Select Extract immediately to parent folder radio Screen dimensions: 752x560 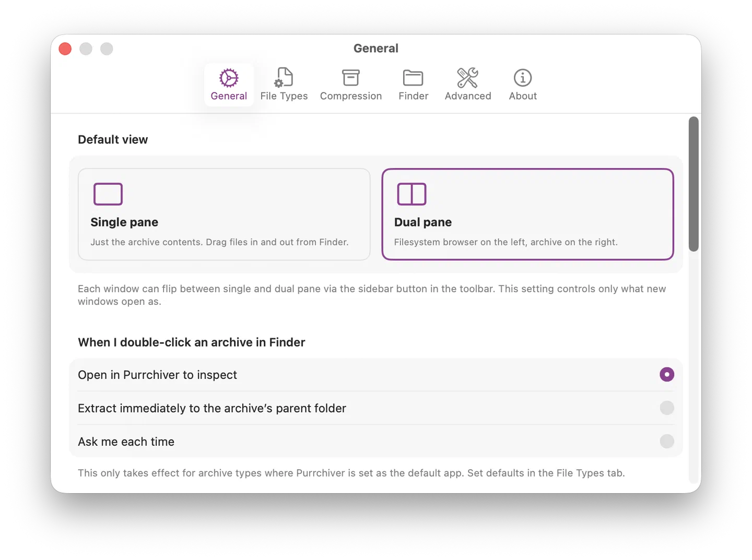667,408
